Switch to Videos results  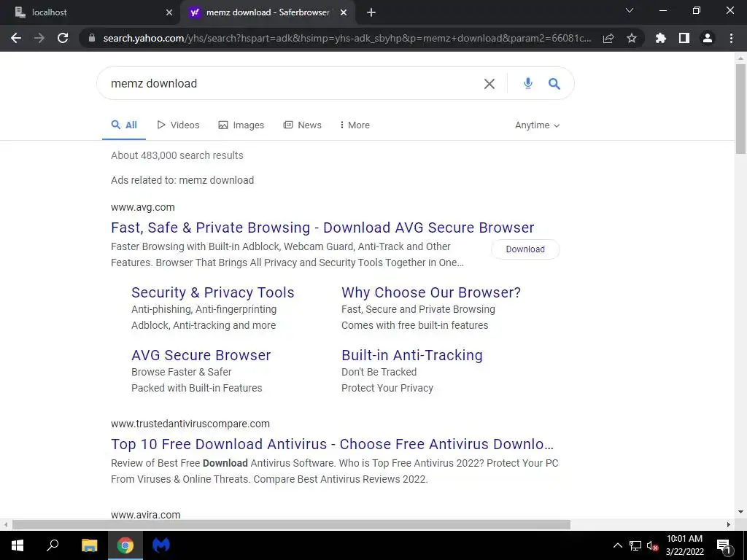tap(178, 125)
